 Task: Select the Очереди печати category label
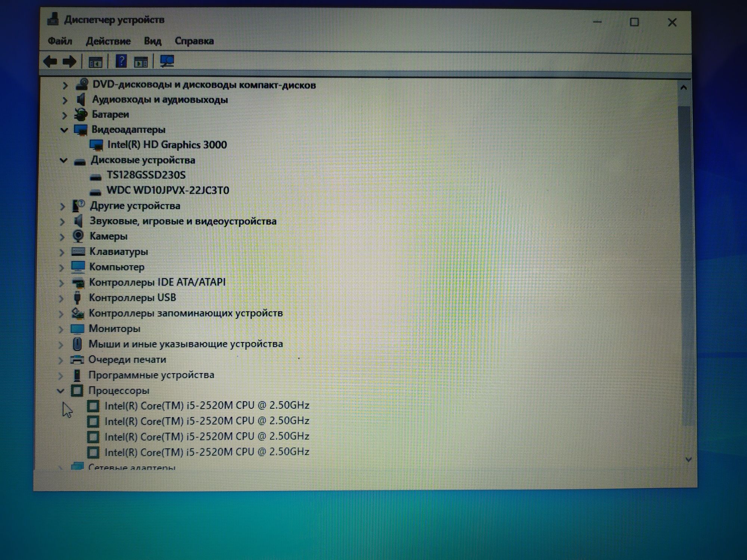(x=127, y=360)
